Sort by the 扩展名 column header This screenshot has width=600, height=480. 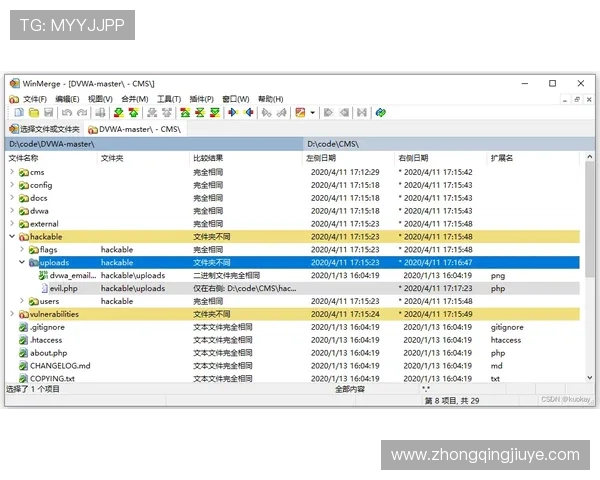533,158
